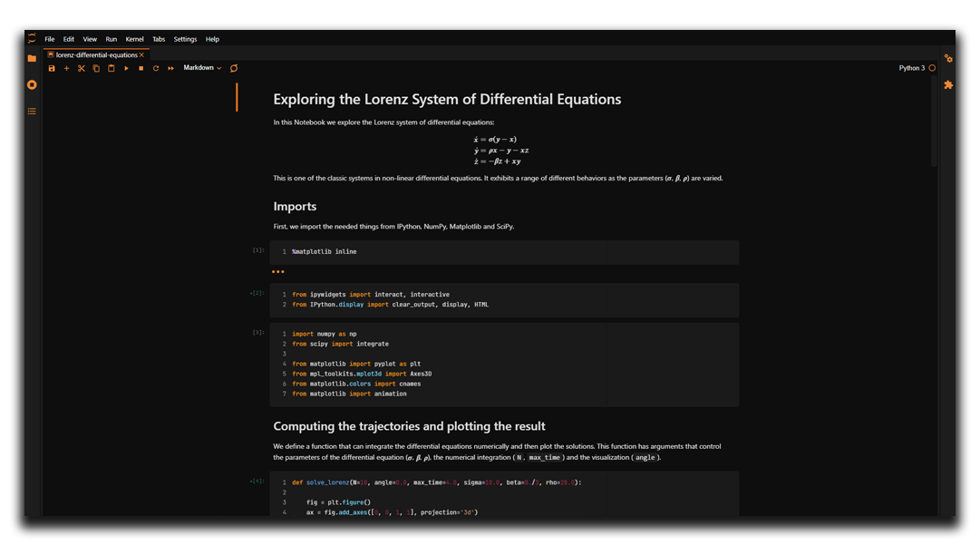Close the lorenz-differential-equations tab
The image size is (980, 545).
point(141,55)
